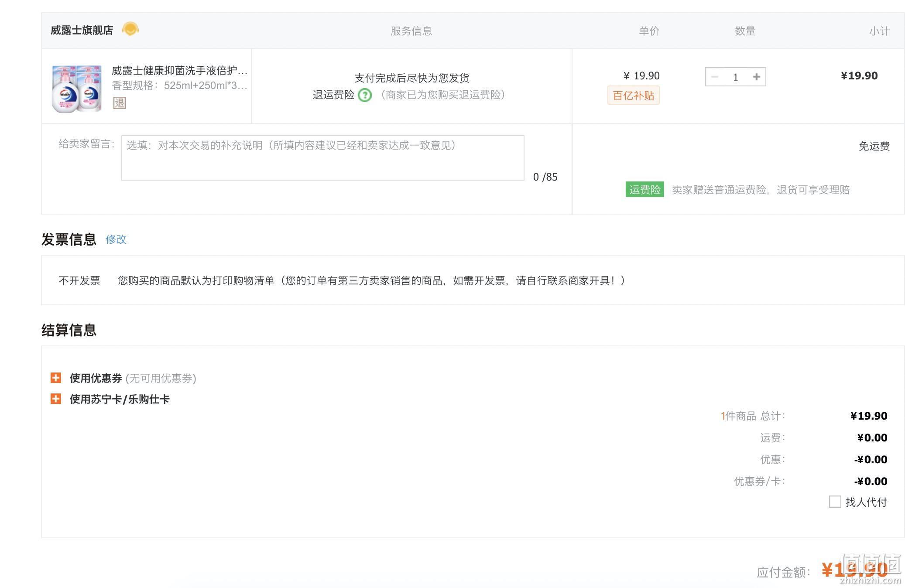Click the 0 /85 character counter
This screenshot has height=588, width=905.
pyautogui.click(x=545, y=177)
